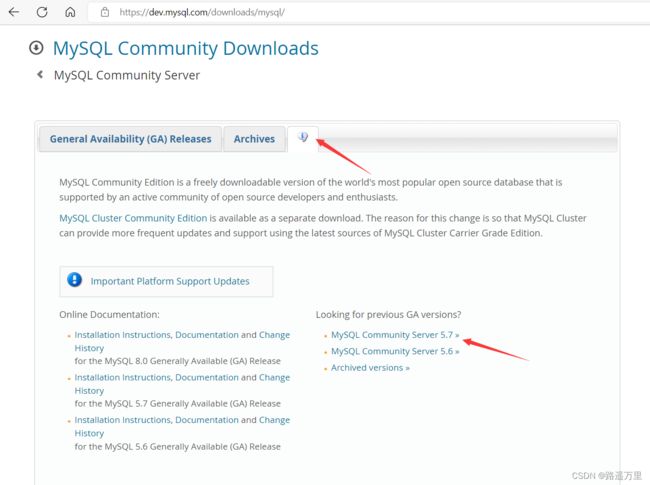The image size is (650, 485).
Task: Open Installation Instructions for MySQL 5.6
Action: click(123, 420)
